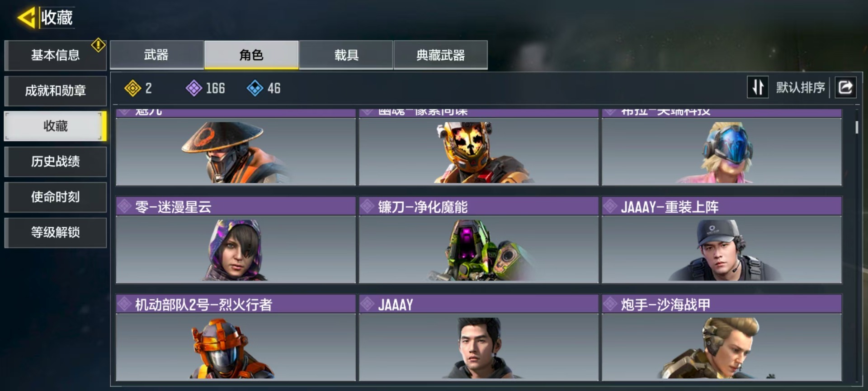Open 历史战绩 in the sidebar
The height and width of the screenshot is (391, 868).
coord(56,161)
